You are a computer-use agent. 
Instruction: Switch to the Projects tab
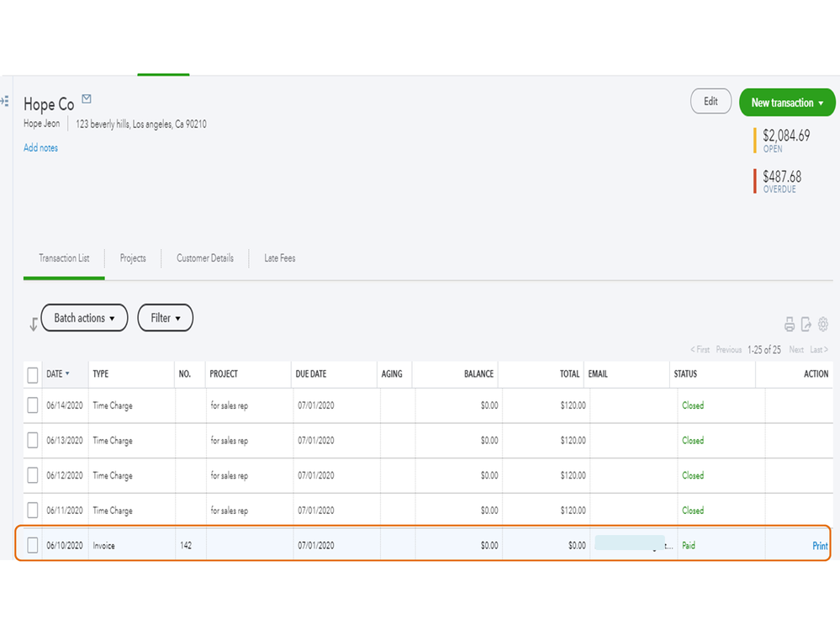click(133, 258)
